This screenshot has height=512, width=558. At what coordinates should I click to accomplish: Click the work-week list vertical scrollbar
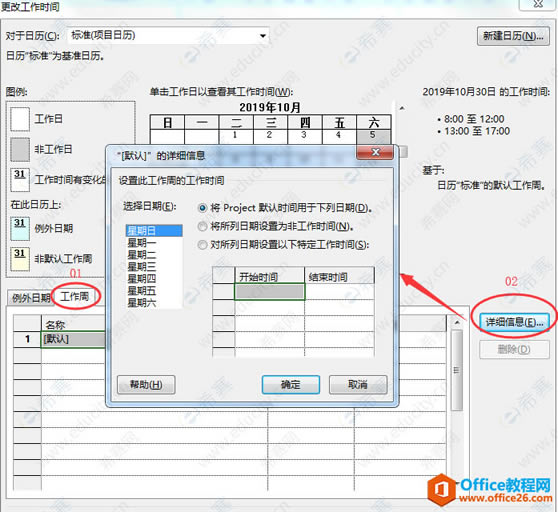(x=457, y=370)
